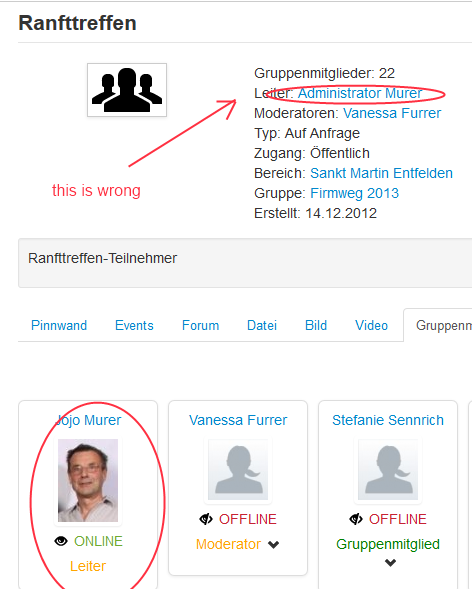Select the Datei tab
472x589 pixels.
(262, 325)
